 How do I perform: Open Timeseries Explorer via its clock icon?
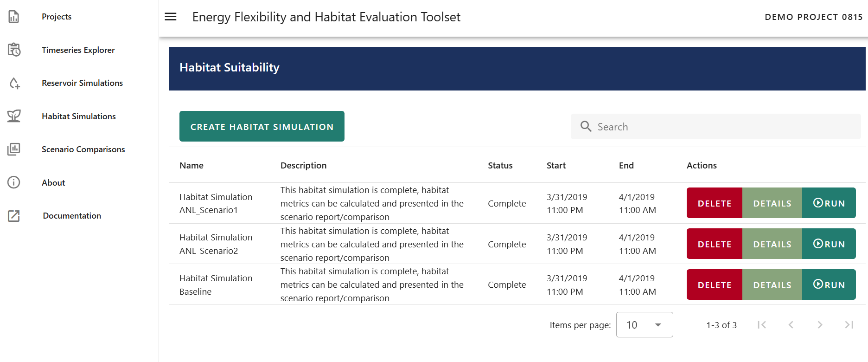(x=14, y=50)
